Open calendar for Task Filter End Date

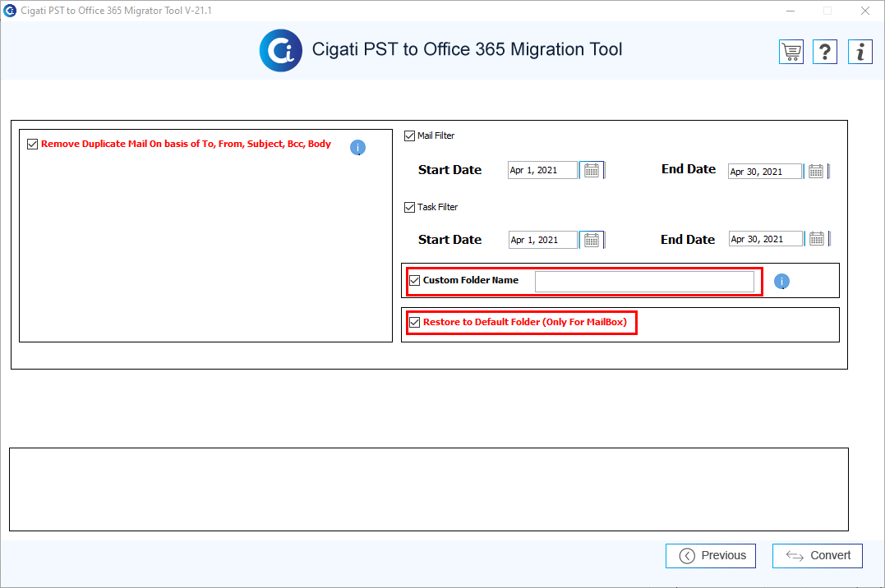817,239
